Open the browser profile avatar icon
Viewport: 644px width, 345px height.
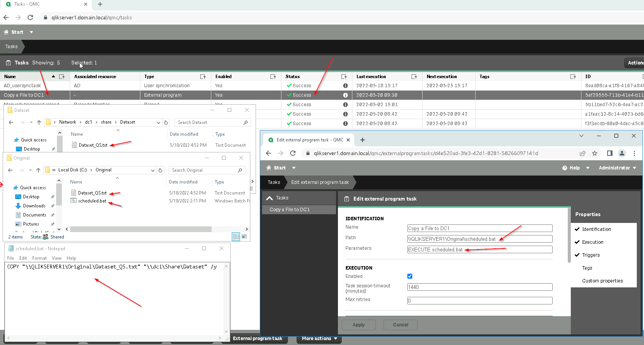coord(622,153)
